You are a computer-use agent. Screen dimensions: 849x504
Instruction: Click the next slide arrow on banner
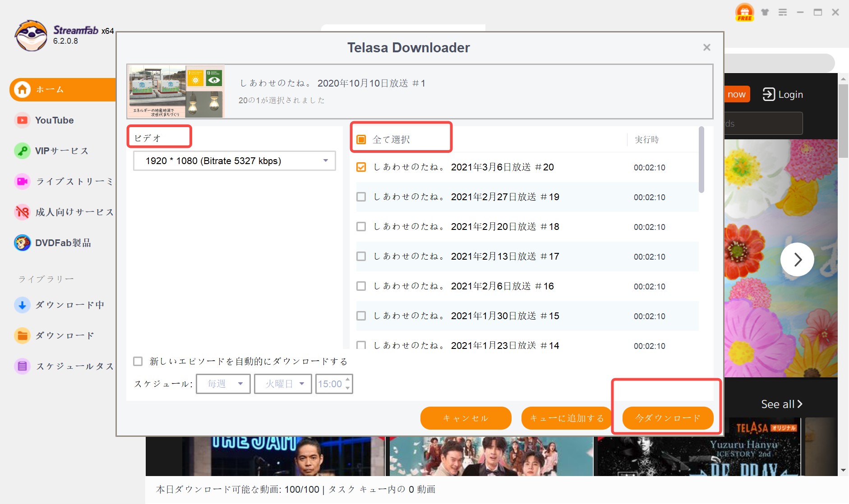(797, 259)
